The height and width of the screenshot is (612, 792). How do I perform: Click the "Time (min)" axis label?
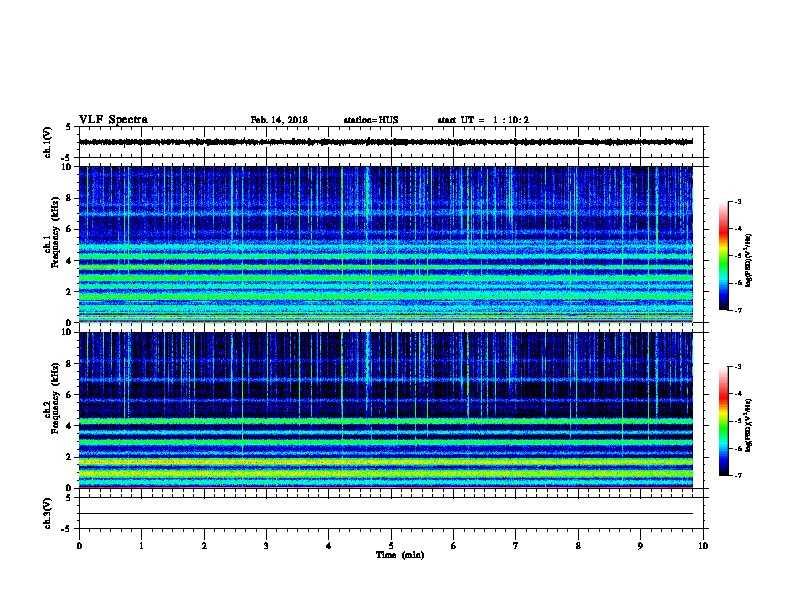click(400, 555)
